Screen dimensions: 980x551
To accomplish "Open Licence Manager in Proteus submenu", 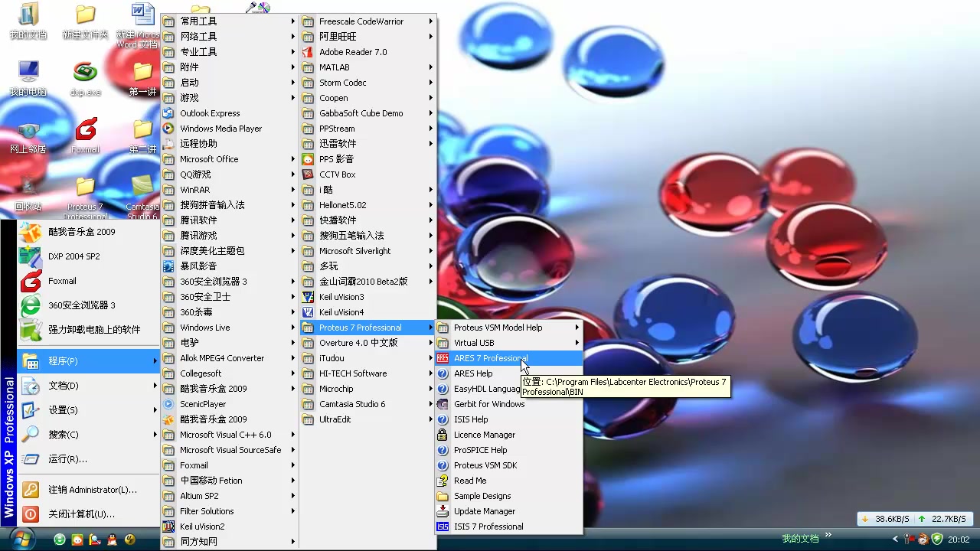I will click(509, 435).
